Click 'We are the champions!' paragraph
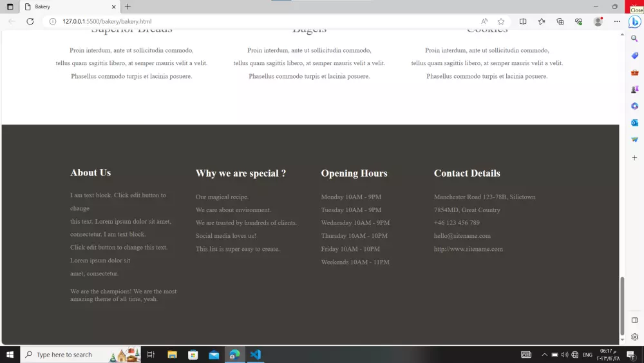The width and height of the screenshot is (644, 363). tap(123, 295)
